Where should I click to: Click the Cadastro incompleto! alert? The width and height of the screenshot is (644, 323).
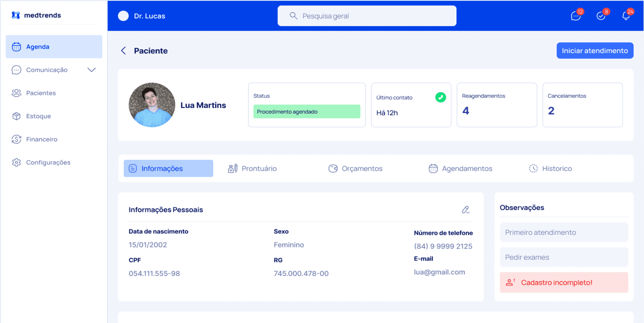click(564, 282)
